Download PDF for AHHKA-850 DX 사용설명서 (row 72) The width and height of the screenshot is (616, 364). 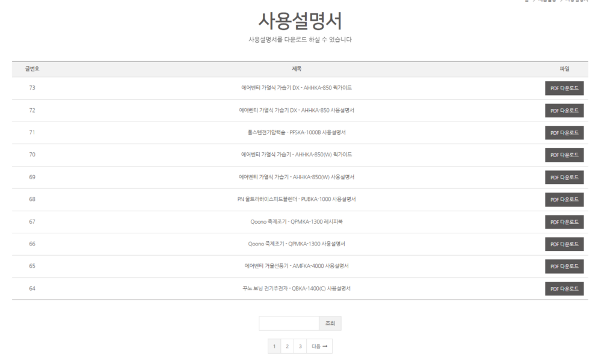point(564,111)
